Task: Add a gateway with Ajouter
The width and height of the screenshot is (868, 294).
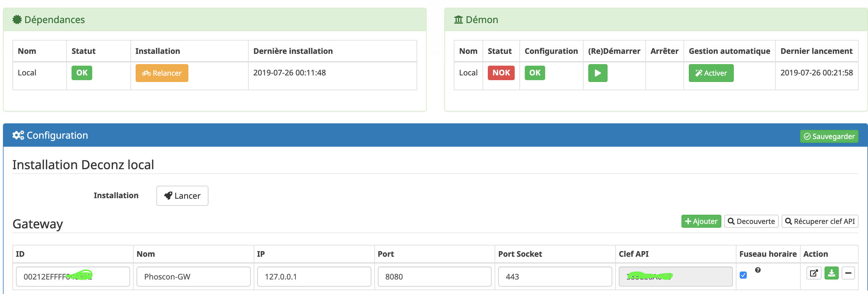Action: 701,221
